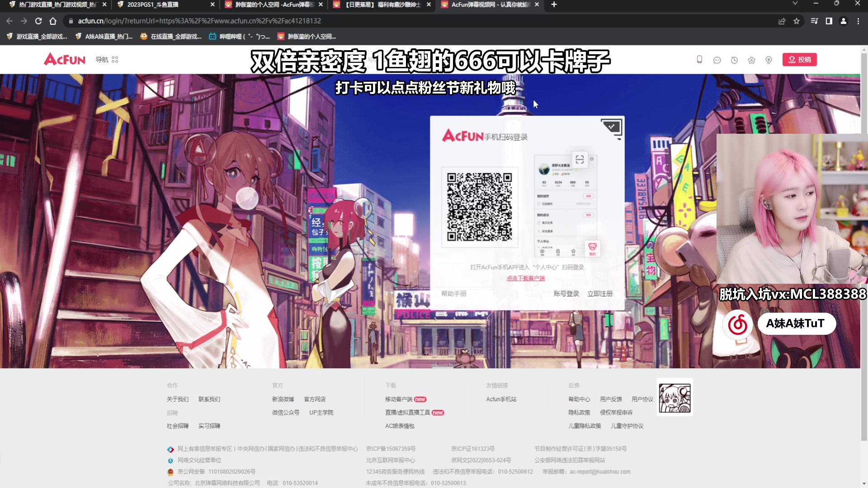The width and height of the screenshot is (868, 488).
Task: Open the 肿胀菌的个人空间 bookmark
Action: 307,37
